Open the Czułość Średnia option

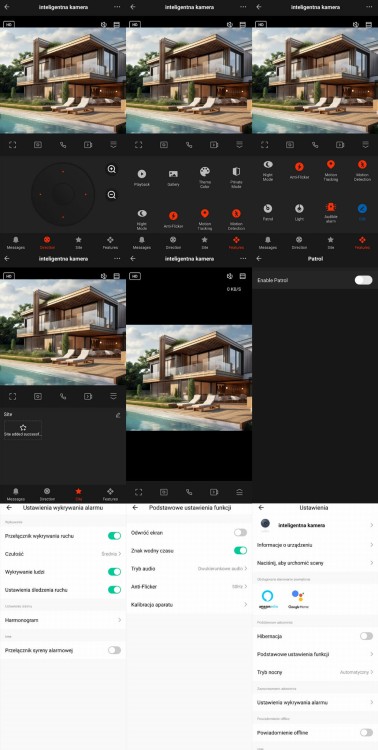(x=63, y=553)
